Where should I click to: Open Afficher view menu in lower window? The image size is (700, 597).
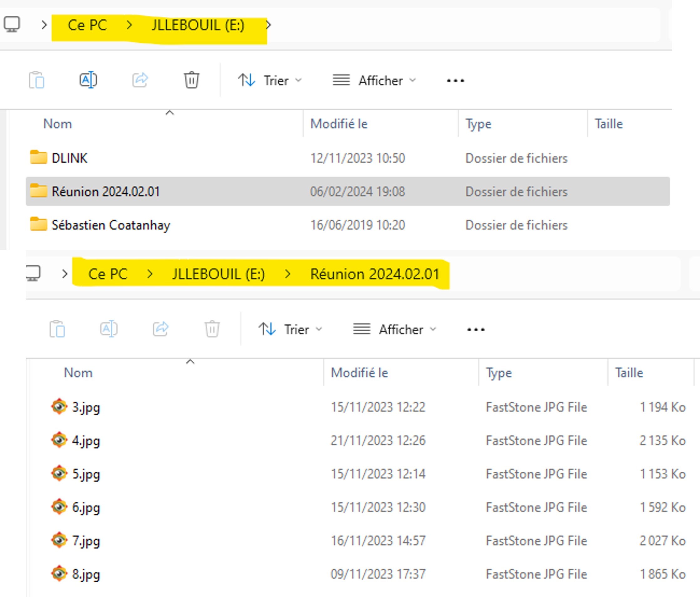395,329
